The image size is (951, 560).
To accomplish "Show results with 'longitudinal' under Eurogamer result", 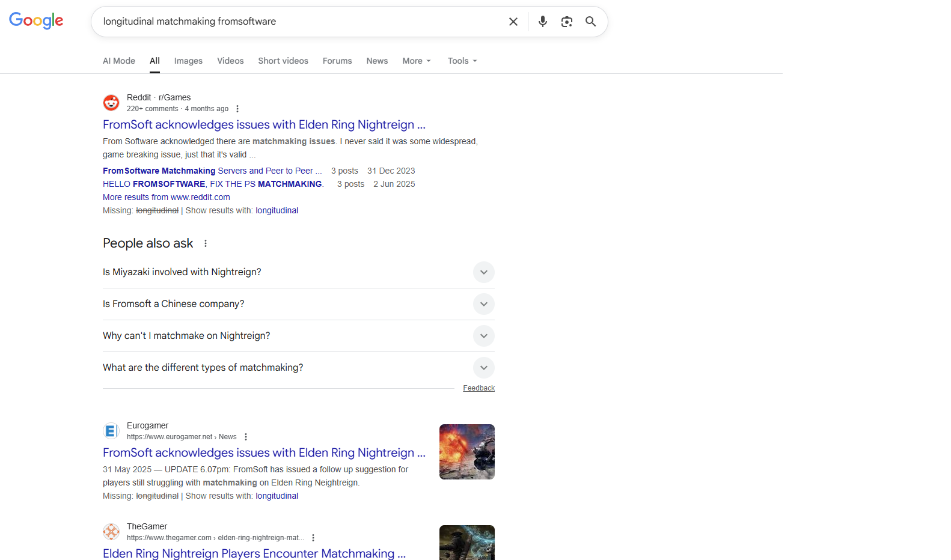I will pyautogui.click(x=277, y=496).
